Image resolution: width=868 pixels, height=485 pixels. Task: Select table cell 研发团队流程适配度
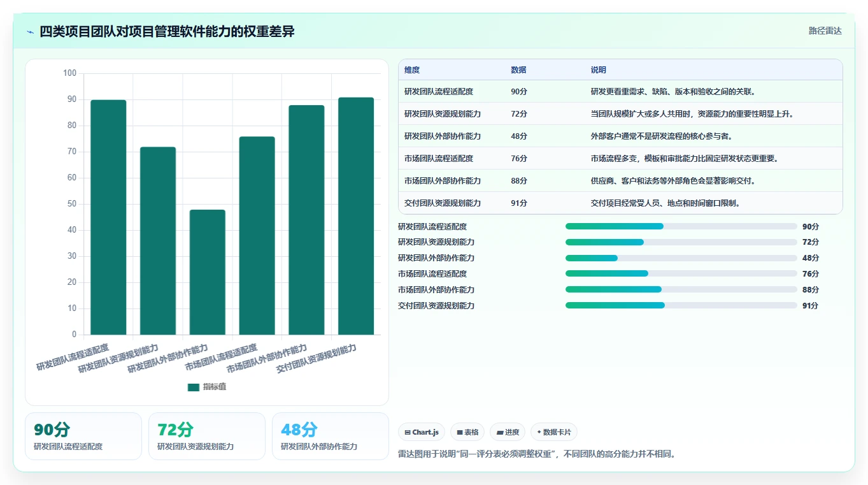click(x=439, y=92)
